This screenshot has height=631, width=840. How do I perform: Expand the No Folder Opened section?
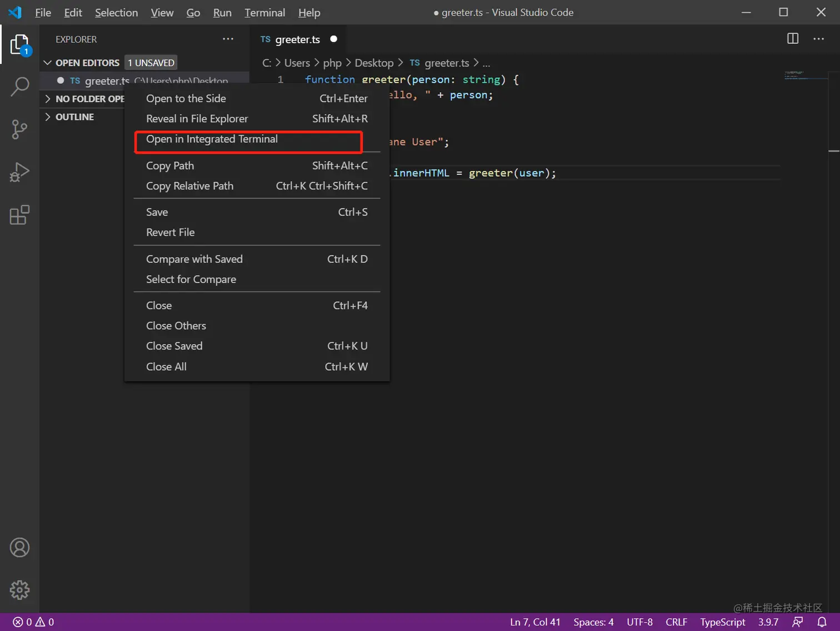pos(48,99)
